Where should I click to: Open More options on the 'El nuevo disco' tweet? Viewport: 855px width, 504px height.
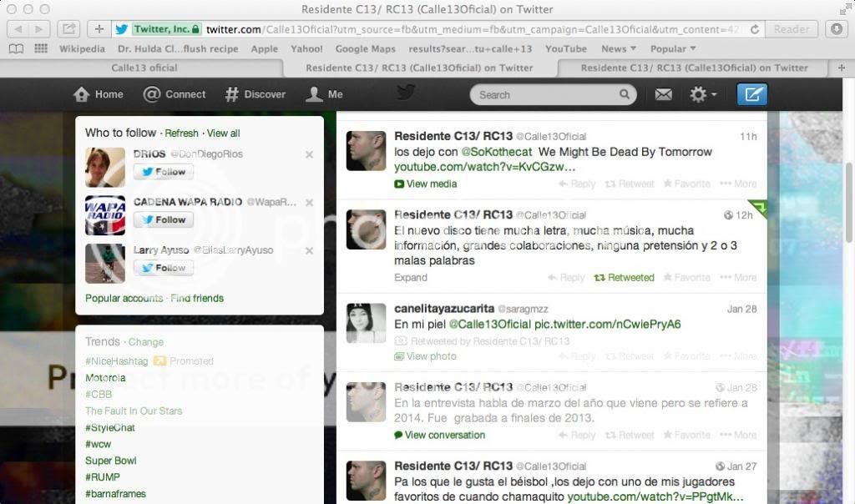tap(738, 278)
